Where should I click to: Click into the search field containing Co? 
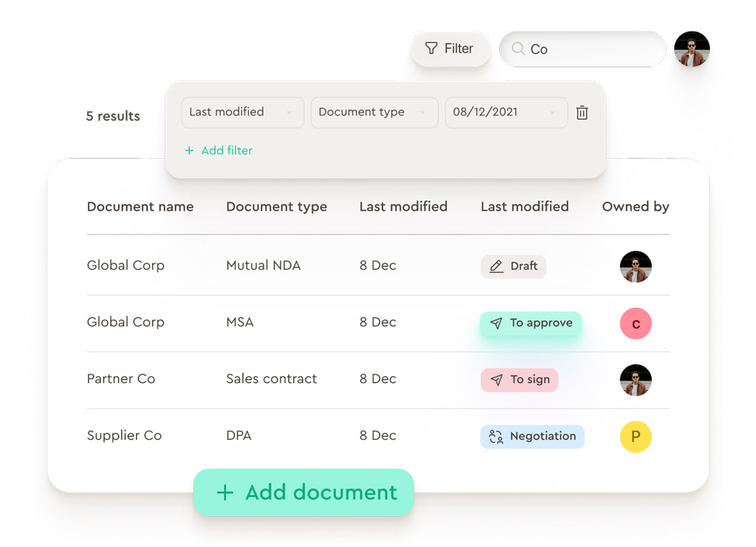[590, 49]
